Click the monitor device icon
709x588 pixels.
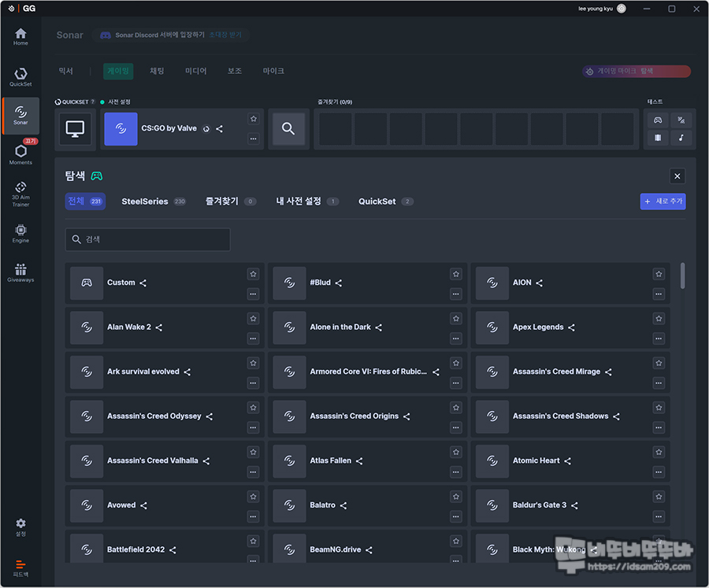point(75,129)
